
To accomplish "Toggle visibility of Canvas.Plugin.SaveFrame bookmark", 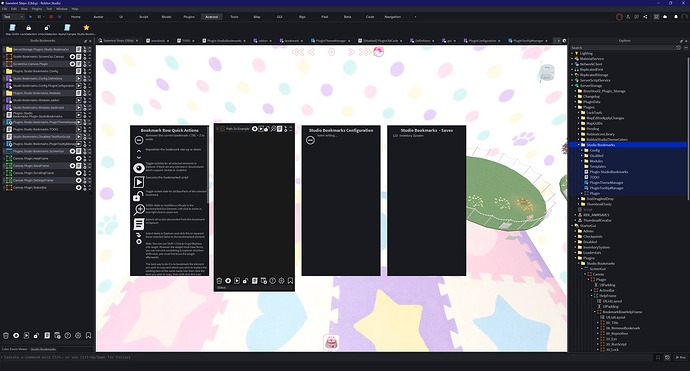I will (73, 166).
